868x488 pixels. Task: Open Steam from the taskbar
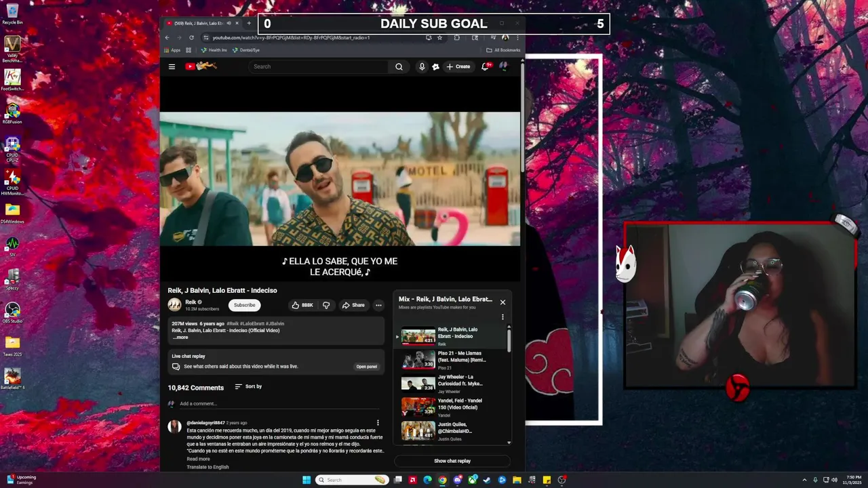[x=487, y=480]
